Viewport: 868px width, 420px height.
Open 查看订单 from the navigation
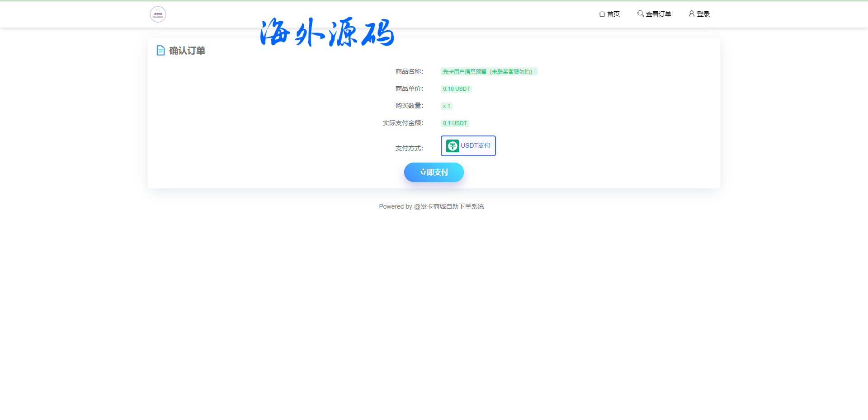[658, 14]
